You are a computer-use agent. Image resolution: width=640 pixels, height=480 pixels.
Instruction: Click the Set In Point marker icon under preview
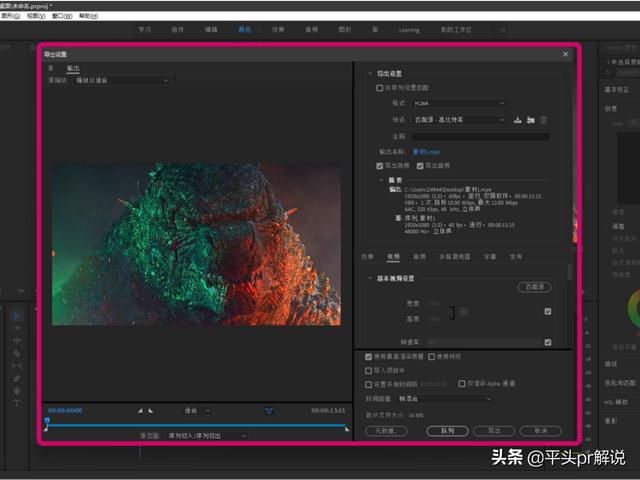tap(140, 411)
